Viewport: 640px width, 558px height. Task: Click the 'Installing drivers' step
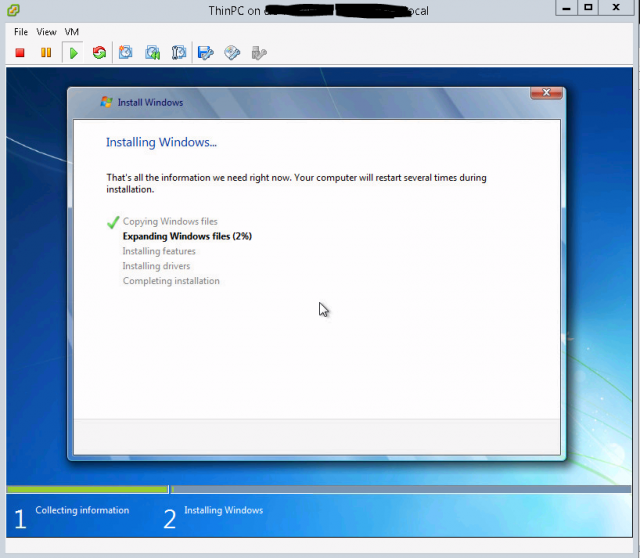pos(156,266)
